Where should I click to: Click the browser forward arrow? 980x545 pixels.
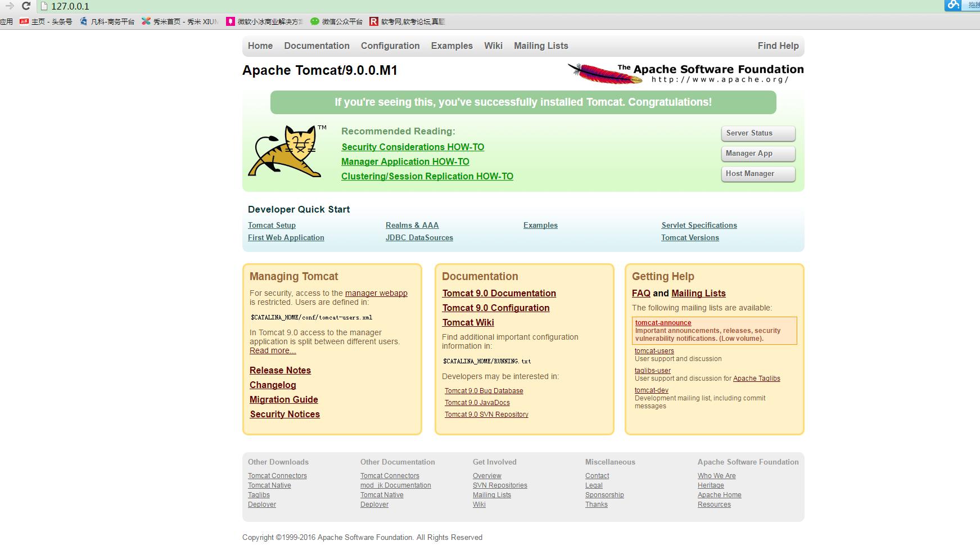[x=10, y=6]
